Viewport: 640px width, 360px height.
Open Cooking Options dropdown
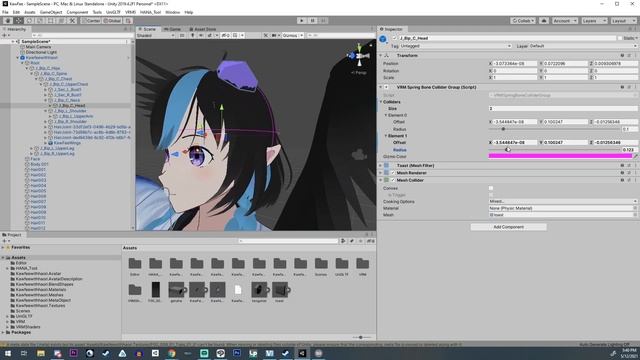point(563,202)
